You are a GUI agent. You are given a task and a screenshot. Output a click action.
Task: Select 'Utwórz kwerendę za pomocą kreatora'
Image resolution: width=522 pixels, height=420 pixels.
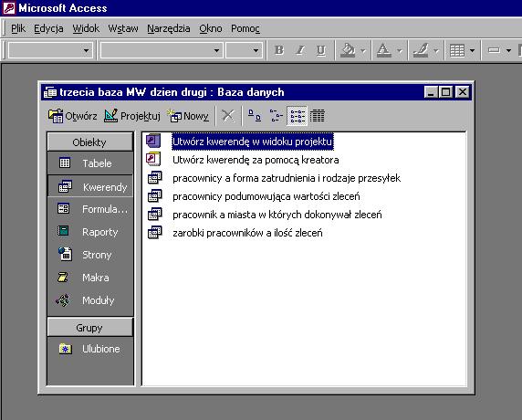(x=256, y=160)
